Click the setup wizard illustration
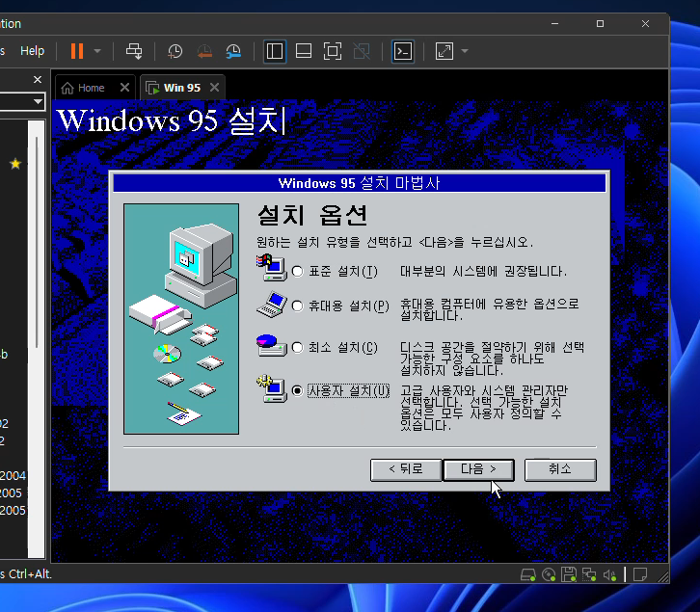Screen dimensions: 700x612 [x=181, y=319]
